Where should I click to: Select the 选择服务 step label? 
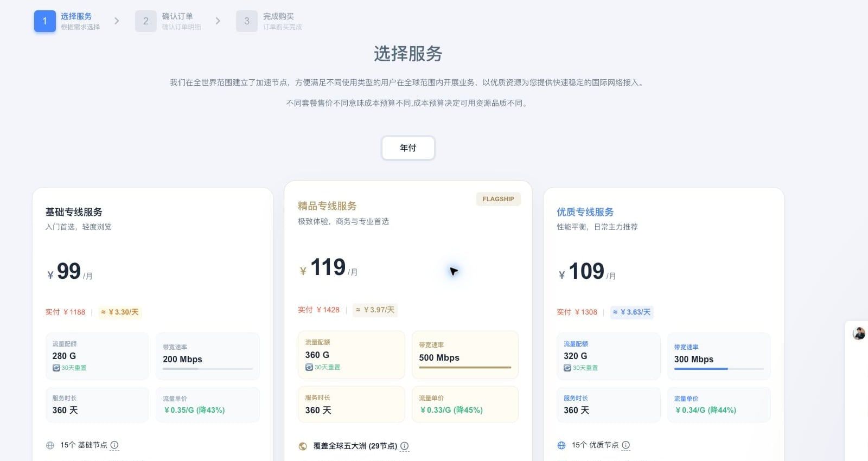click(76, 16)
